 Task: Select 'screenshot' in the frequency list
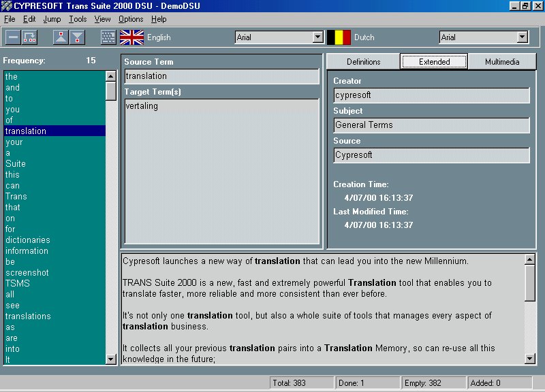[x=27, y=273]
